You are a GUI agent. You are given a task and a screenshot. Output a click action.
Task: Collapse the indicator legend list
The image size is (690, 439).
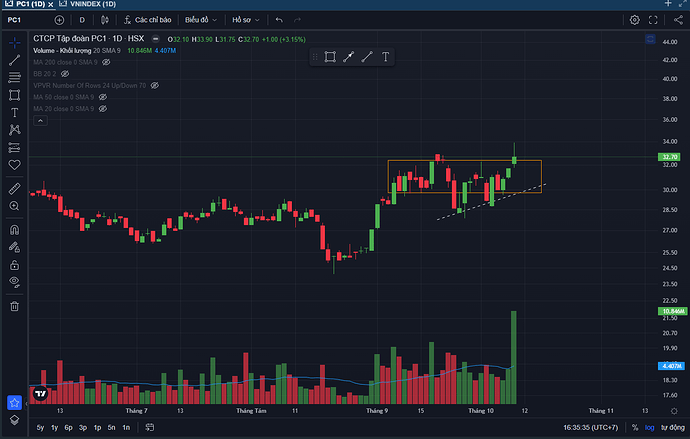click(40, 122)
